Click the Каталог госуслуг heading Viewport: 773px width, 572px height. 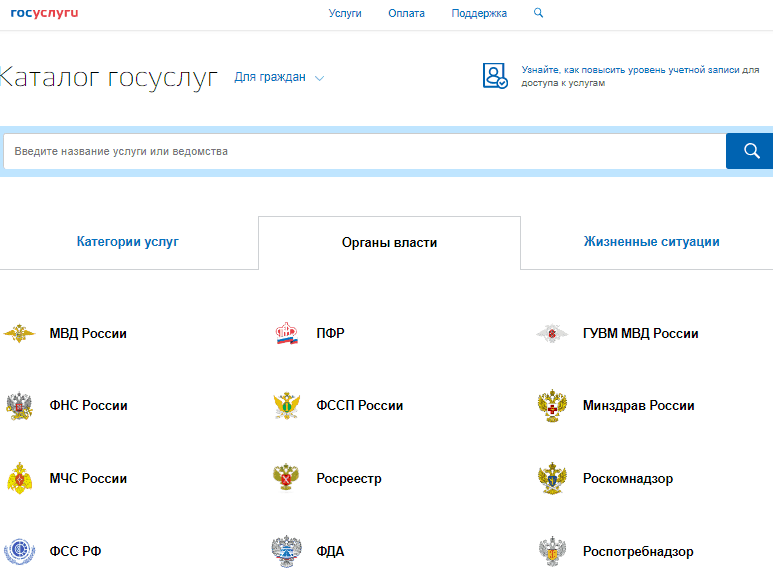pyautogui.click(x=108, y=77)
